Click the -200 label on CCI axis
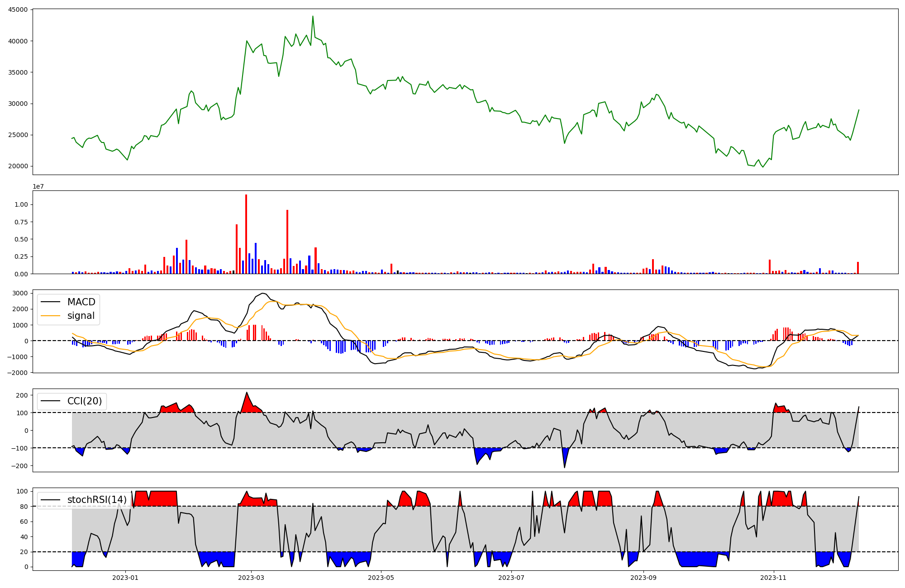 click(x=20, y=466)
